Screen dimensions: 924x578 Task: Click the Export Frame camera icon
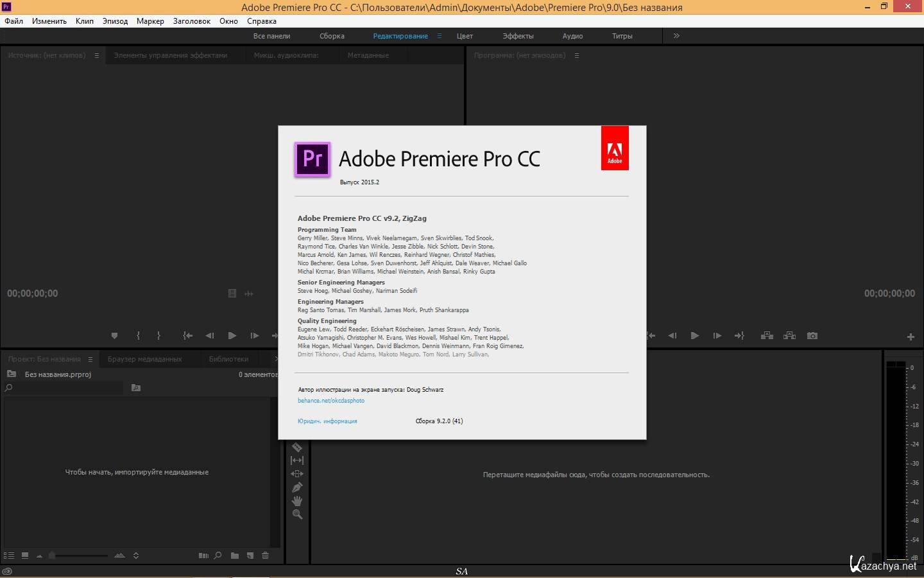click(x=812, y=336)
